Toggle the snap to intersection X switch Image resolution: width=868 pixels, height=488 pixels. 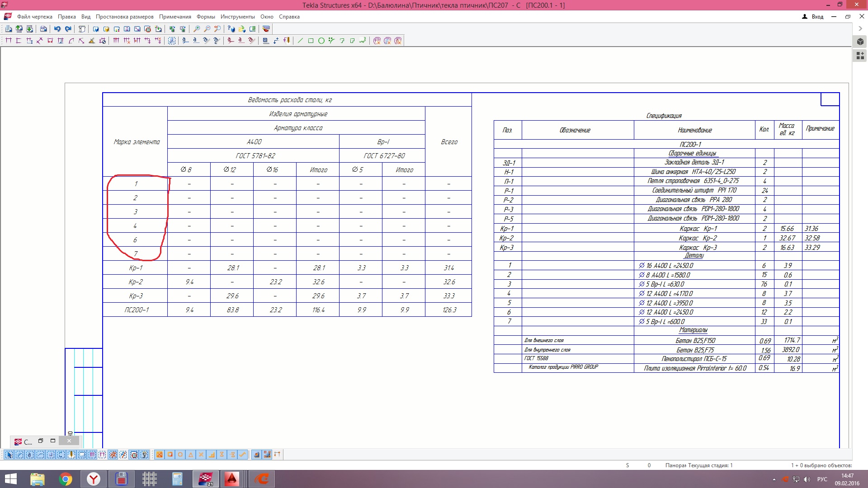[x=201, y=455]
